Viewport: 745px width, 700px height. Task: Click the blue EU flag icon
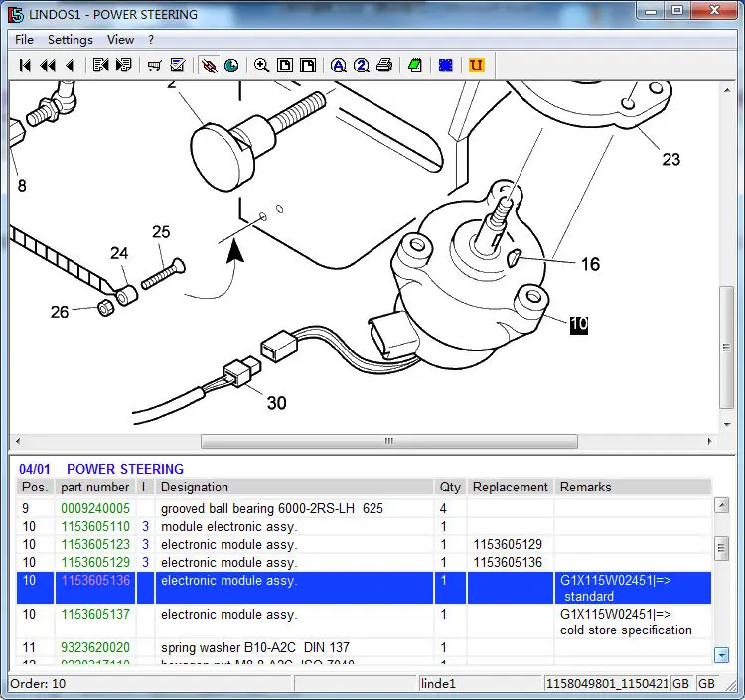pos(446,66)
